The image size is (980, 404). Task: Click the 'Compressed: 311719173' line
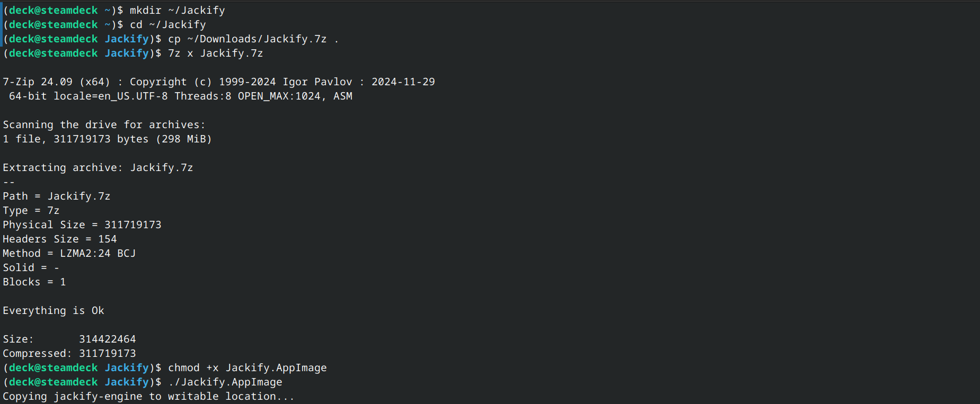click(x=69, y=353)
